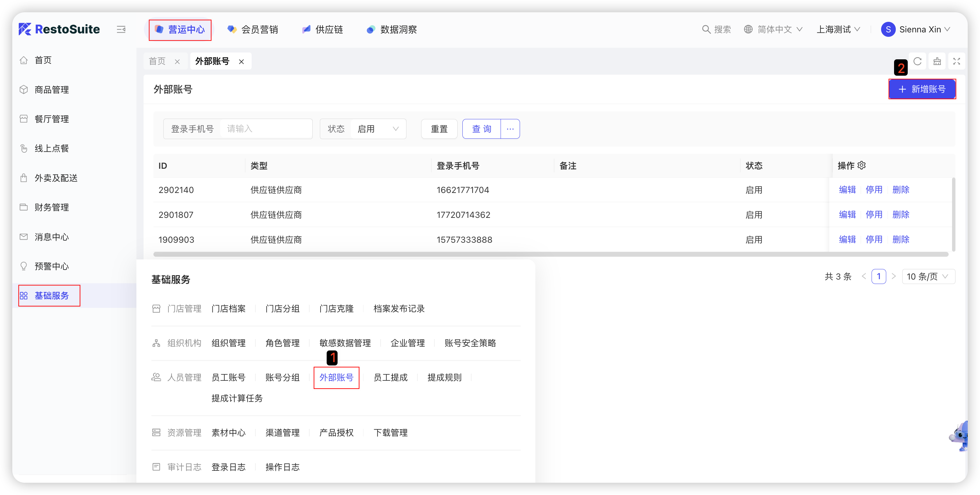Image resolution: width=980 pixels, height=495 pixels.
Task: Click the fullscreen expand icon
Action: click(x=956, y=61)
